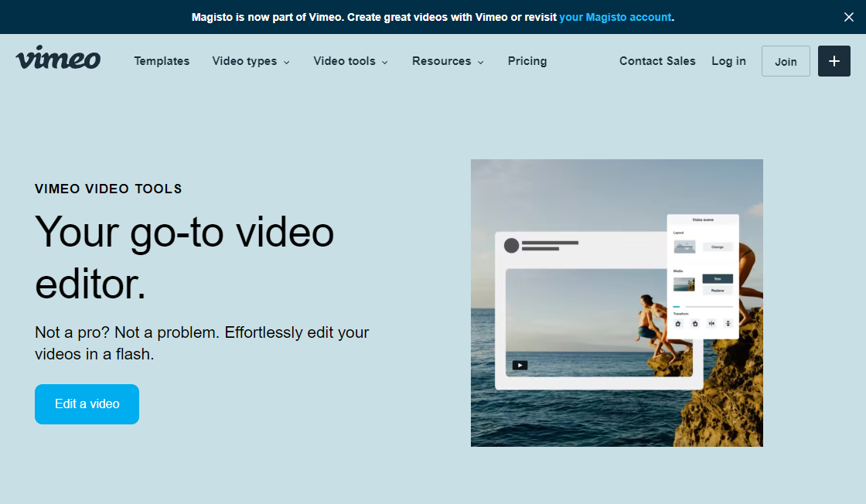The image size is (866, 504).
Task: Click the cliff-jumping hero image
Action: 617,303
